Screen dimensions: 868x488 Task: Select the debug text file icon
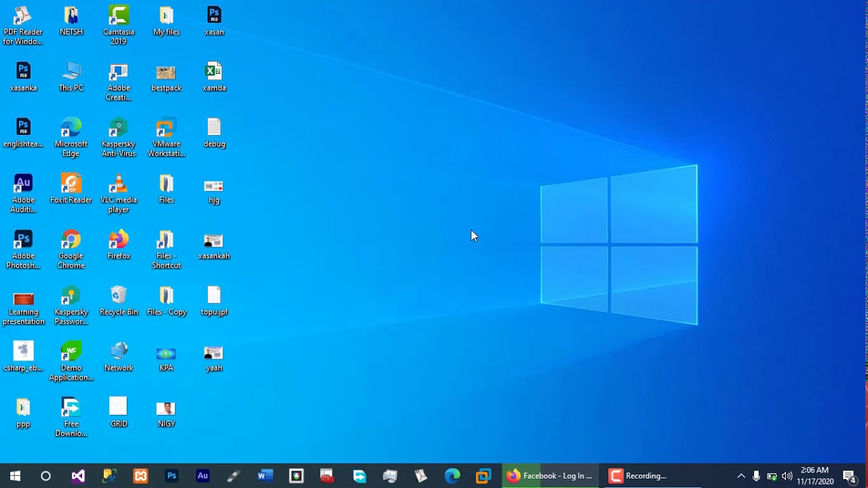click(x=214, y=134)
